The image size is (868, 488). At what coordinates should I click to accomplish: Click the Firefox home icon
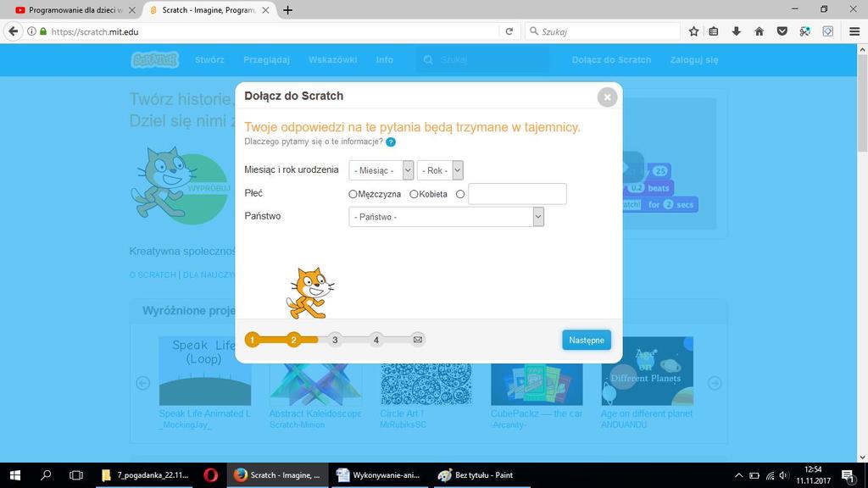(759, 31)
